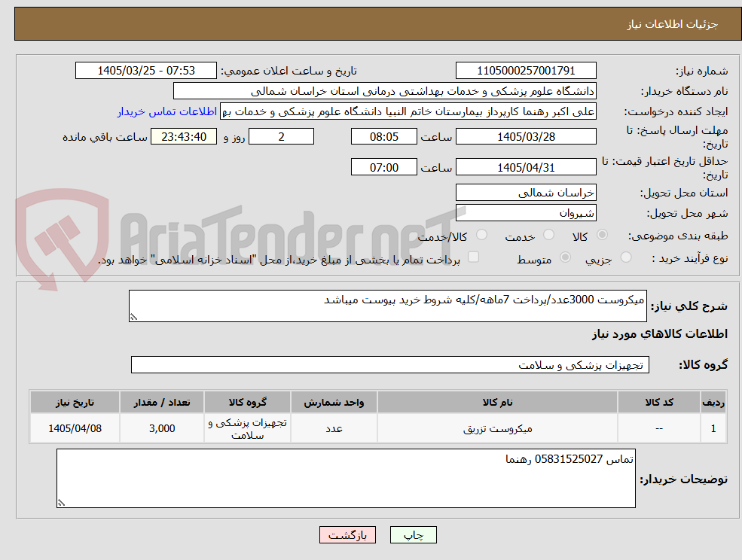Click the need date cell 1405/04/08

pos(75,428)
